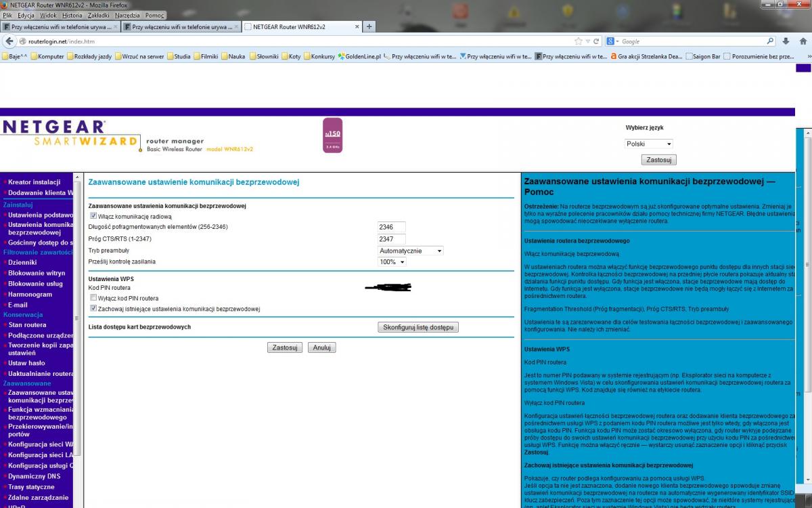This screenshot has width=812, height=508.
Task: Switch to the second forum tab
Action: pos(181,26)
